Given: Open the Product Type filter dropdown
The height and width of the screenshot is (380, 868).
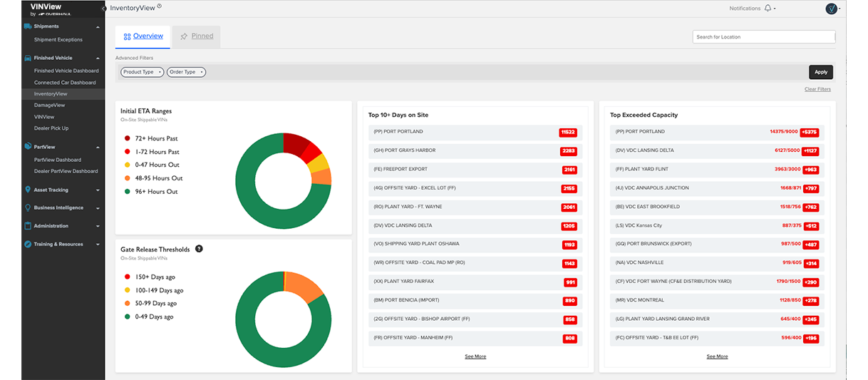Looking at the screenshot, I should point(142,72).
